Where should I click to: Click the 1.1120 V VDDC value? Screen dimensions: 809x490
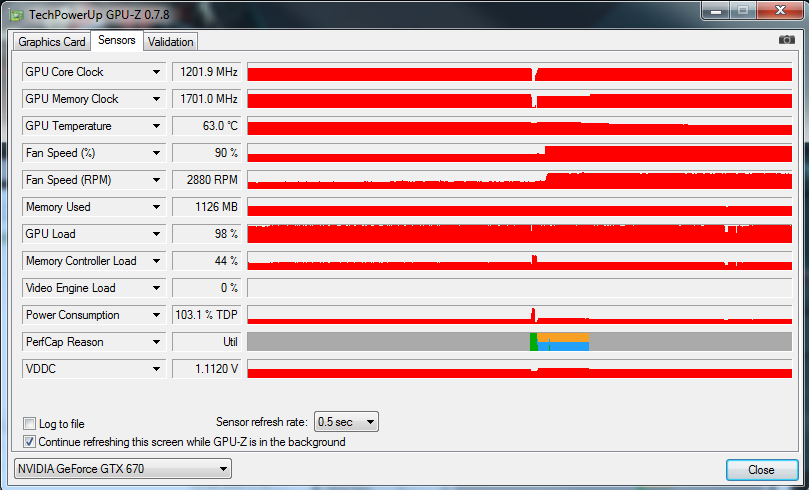[206, 369]
